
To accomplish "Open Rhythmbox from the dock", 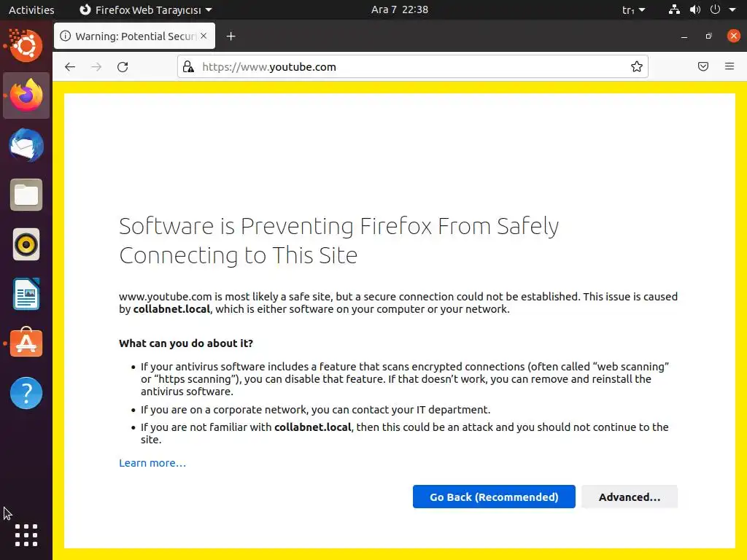I will tap(26, 244).
